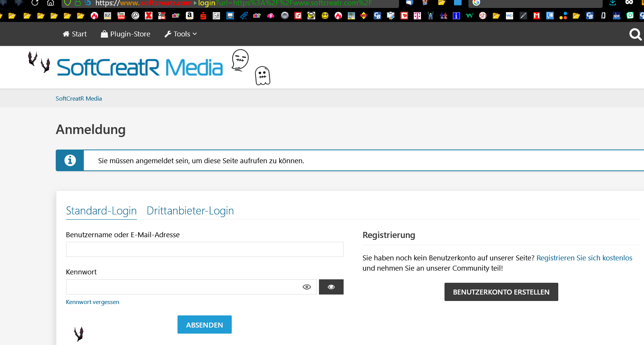The image size is (644, 345).
Task: Open the Plugin-Store menu item
Action: tap(126, 34)
